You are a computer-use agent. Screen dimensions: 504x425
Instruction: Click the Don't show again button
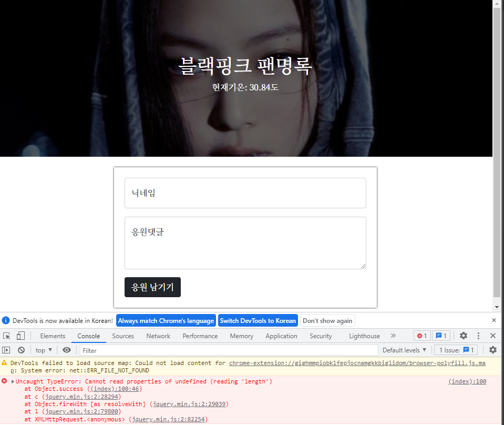click(x=327, y=321)
